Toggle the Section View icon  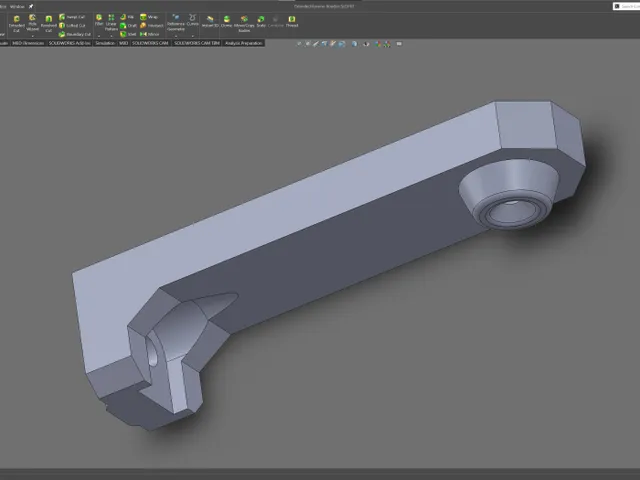pos(324,44)
